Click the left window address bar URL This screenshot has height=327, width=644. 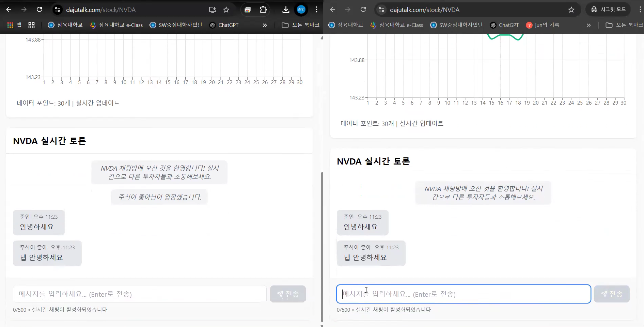[101, 10]
